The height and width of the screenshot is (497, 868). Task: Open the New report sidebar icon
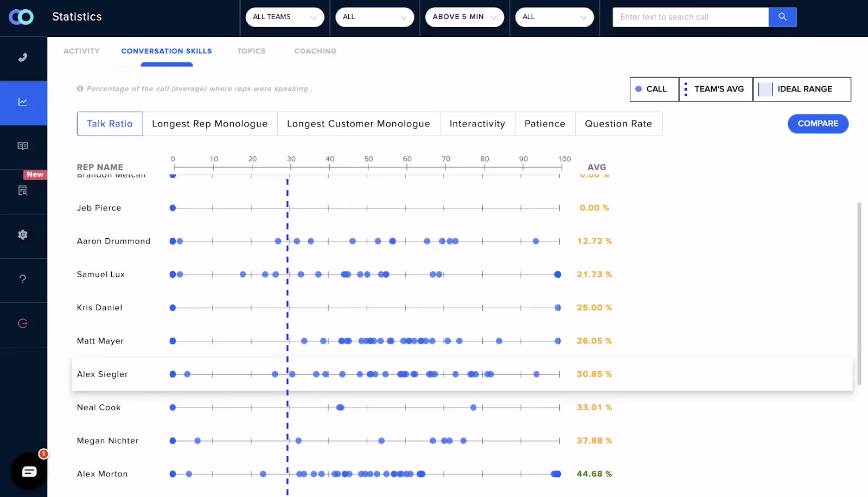tap(23, 190)
